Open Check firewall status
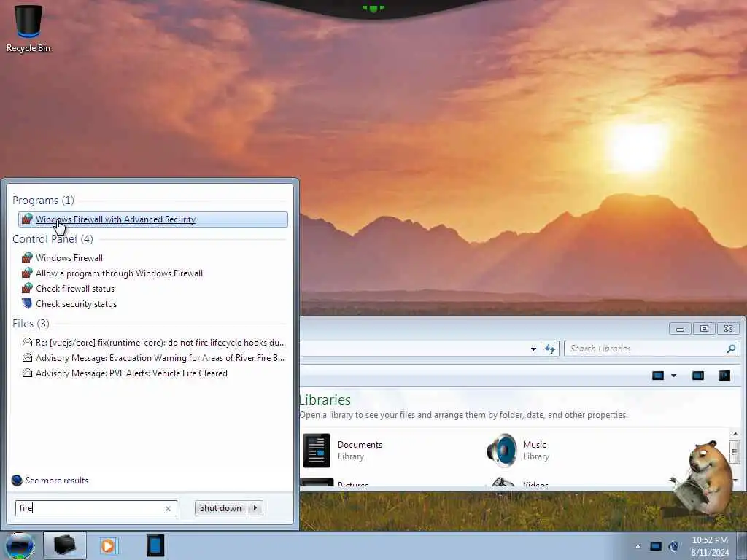This screenshot has height=560, width=747. [x=75, y=289]
